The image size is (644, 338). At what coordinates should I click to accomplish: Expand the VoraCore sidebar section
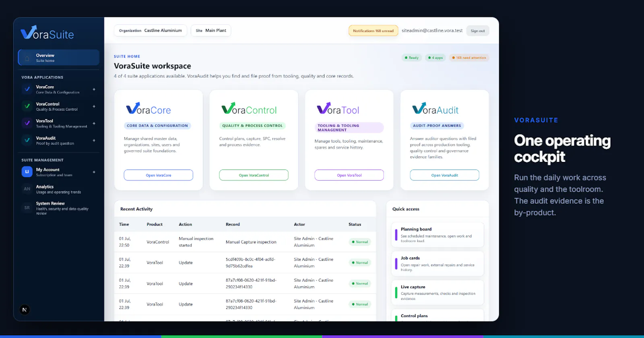[94, 89]
